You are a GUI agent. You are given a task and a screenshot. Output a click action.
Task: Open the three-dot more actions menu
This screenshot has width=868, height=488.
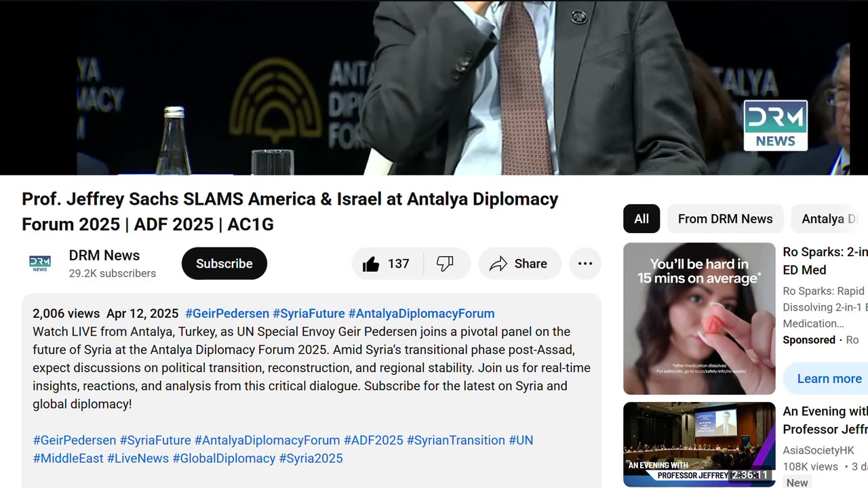click(585, 264)
